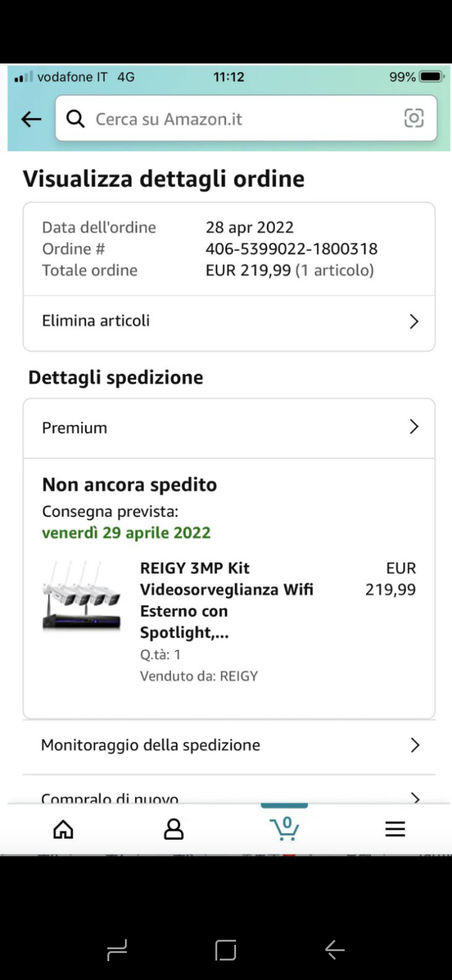The image size is (452, 980).
Task: Select the Premium shipping label
Action: pos(75,428)
